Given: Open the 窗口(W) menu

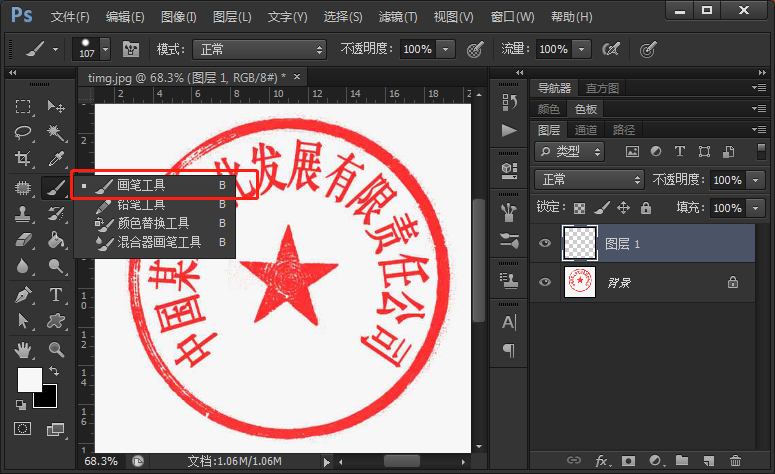Looking at the screenshot, I should tap(512, 17).
